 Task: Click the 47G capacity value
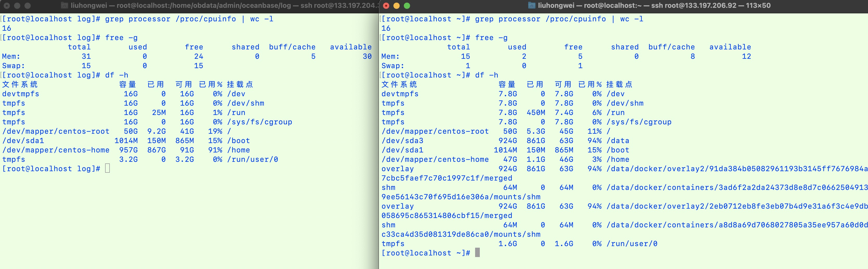click(510, 159)
